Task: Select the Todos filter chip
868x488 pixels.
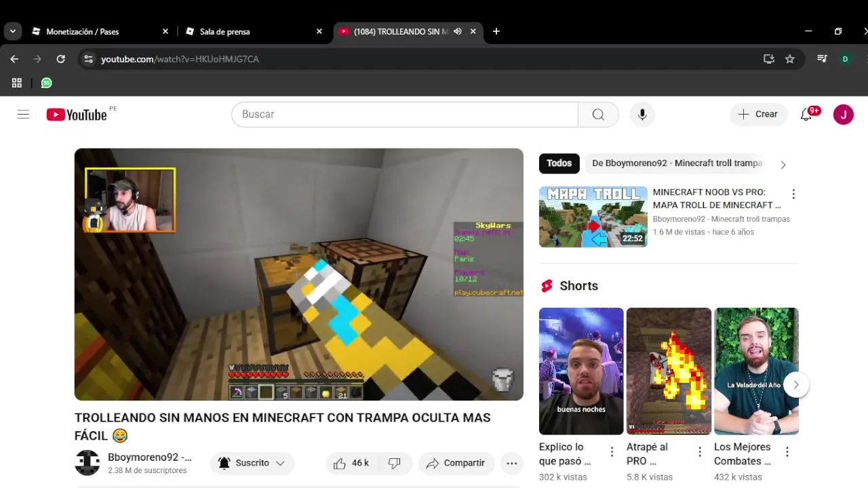Action: (559, 163)
